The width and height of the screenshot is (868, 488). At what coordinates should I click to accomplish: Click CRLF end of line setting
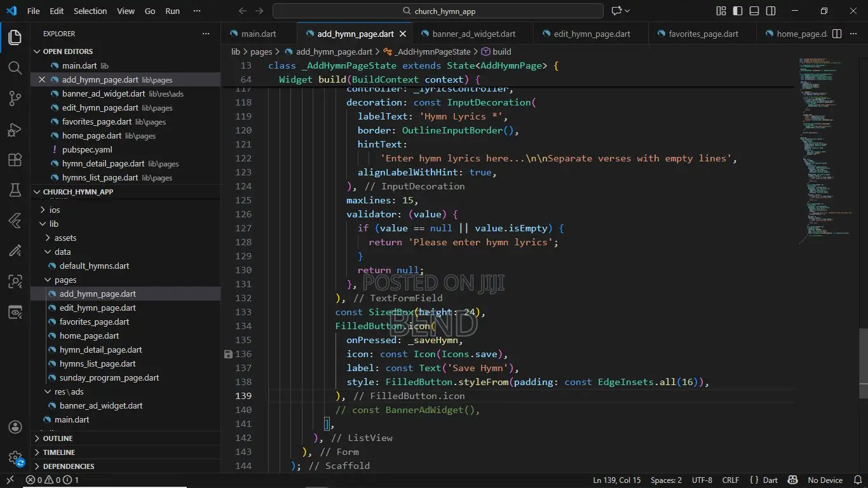pos(730,480)
